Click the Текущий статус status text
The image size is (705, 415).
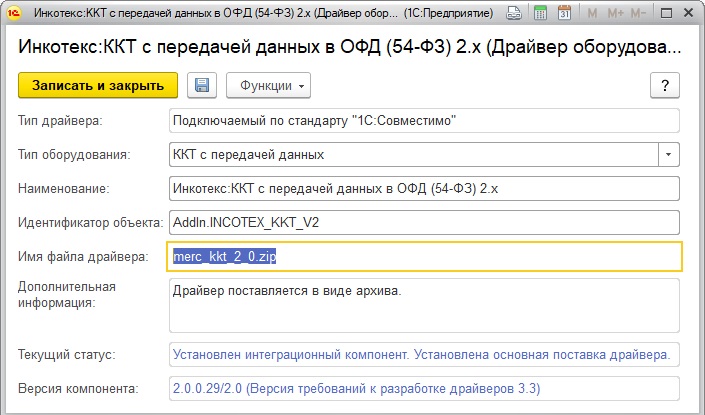(421, 355)
